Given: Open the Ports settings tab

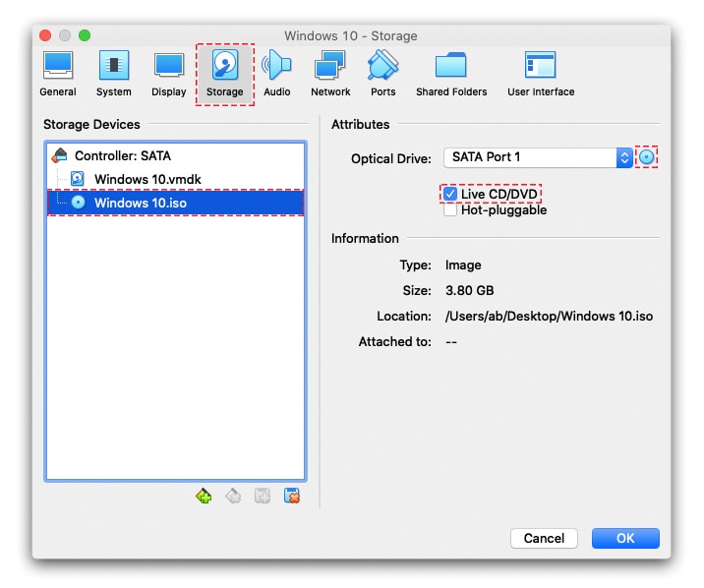Looking at the screenshot, I should pos(383,74).
